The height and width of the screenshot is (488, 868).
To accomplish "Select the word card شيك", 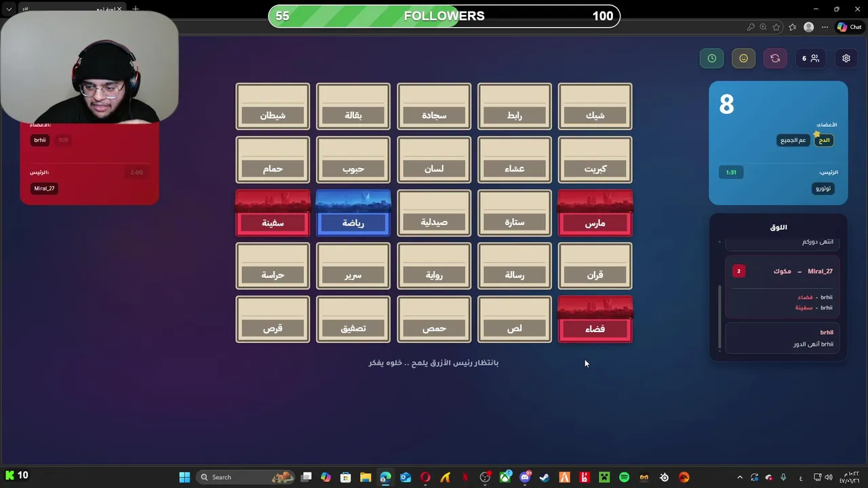I will click(595, 106).
